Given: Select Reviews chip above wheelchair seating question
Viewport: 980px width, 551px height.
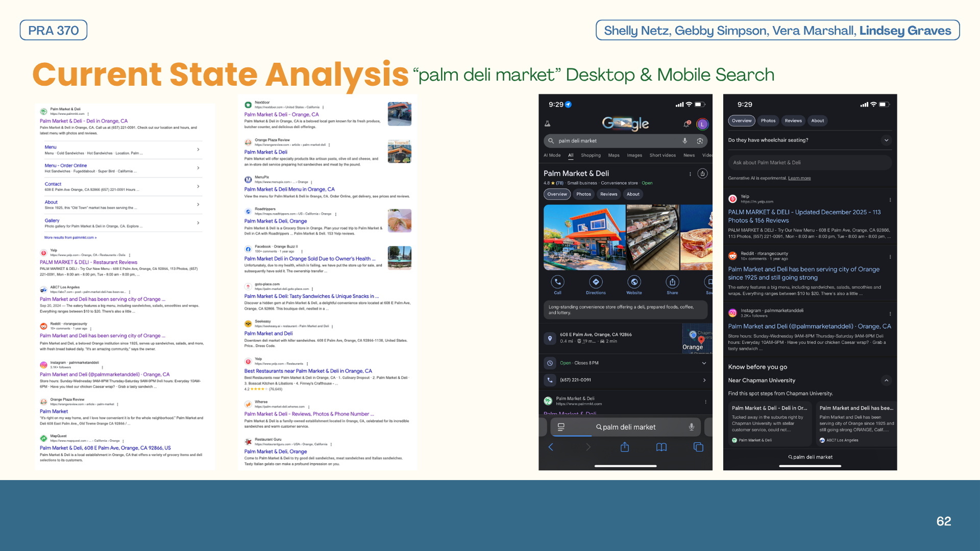Looking at the screenshot, I should [x=793, y=121].
